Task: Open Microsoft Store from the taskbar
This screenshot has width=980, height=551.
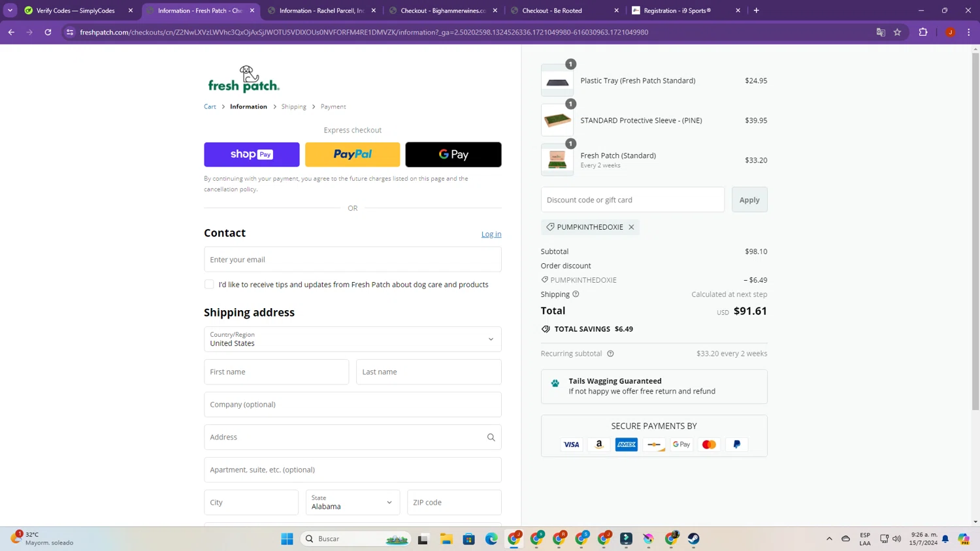Action: click(469, 539)
